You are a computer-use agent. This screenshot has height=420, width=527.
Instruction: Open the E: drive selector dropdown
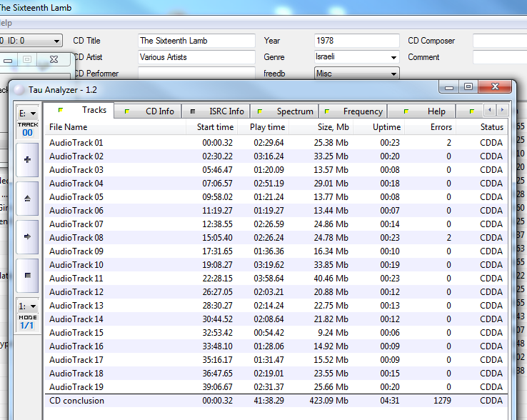pos(28,114)
